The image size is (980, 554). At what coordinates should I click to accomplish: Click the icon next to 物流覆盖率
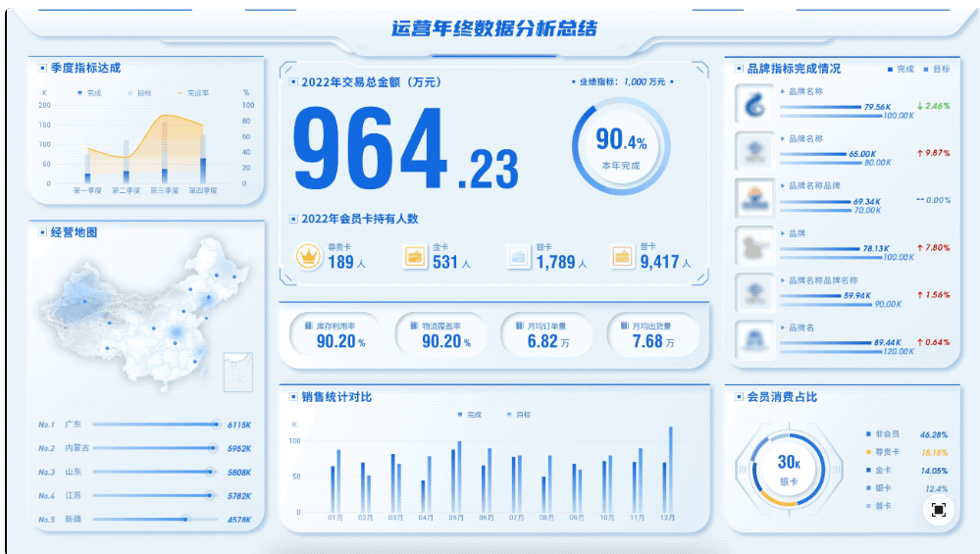pos(414,327)
